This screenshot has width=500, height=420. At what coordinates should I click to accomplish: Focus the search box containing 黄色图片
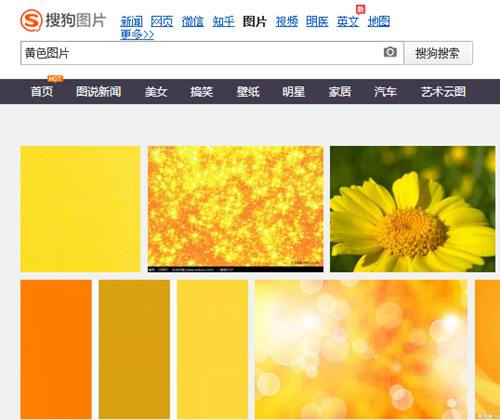click(x=212, y=53)
